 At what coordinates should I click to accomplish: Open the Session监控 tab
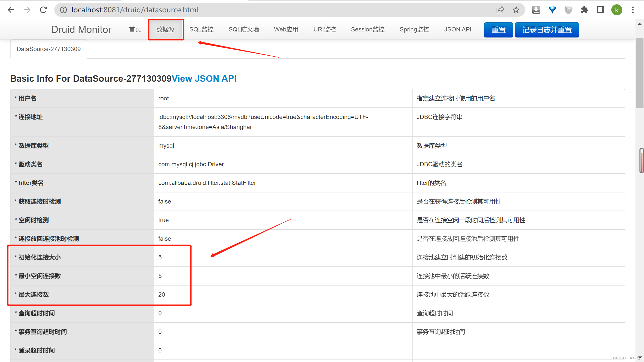coord(368,29)
